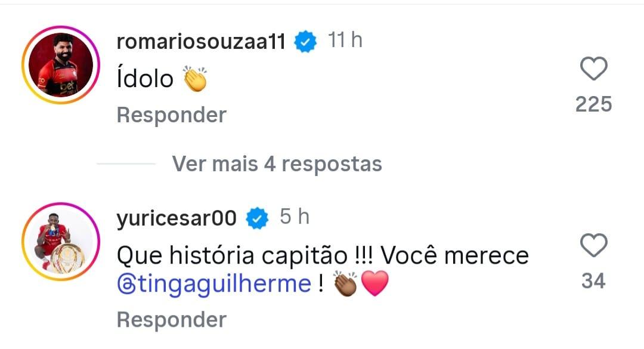Click the clapping emoji after "Ídolo"
644x349 pixels.
[x=195, y=79]
